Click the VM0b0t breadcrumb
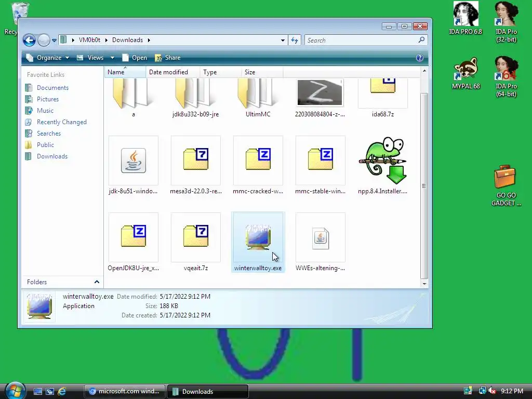The image size is (532, 399). tap(89, 40)
